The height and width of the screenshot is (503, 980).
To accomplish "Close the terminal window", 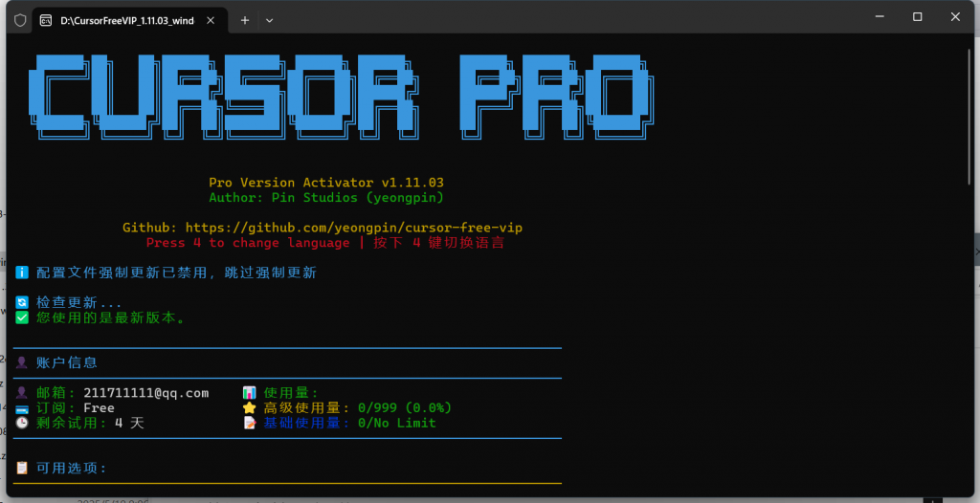I will (x=955, y=17).
